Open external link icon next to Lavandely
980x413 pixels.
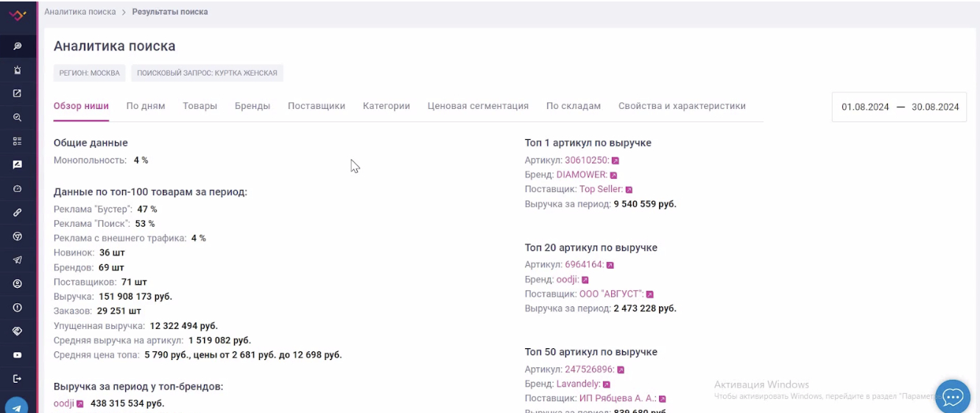[607, 384]
